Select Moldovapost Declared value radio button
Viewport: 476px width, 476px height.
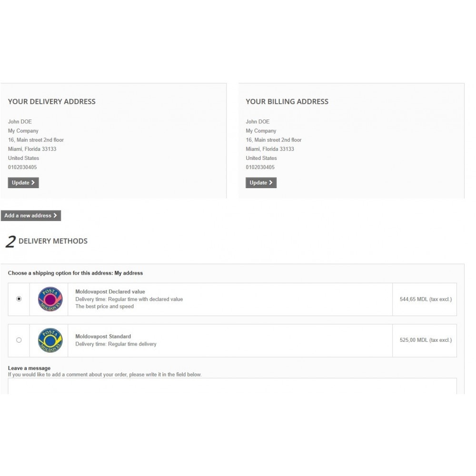(x=19, y=299)
